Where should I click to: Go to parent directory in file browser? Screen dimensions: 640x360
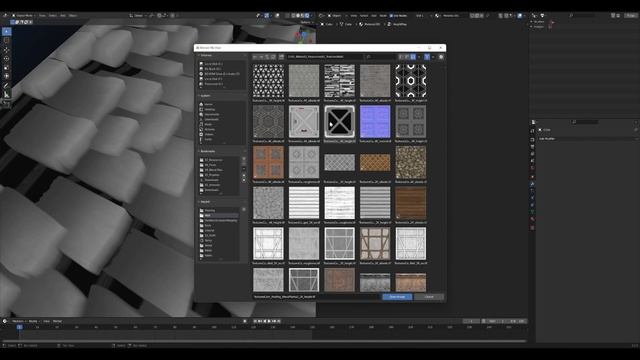tap(267, 57)
